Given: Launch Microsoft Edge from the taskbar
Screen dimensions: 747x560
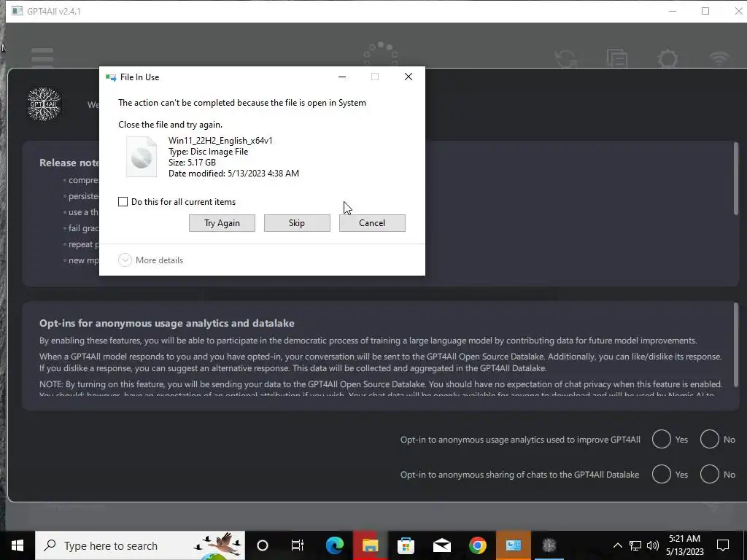Looking at the screenshot, I should (334, 545).
